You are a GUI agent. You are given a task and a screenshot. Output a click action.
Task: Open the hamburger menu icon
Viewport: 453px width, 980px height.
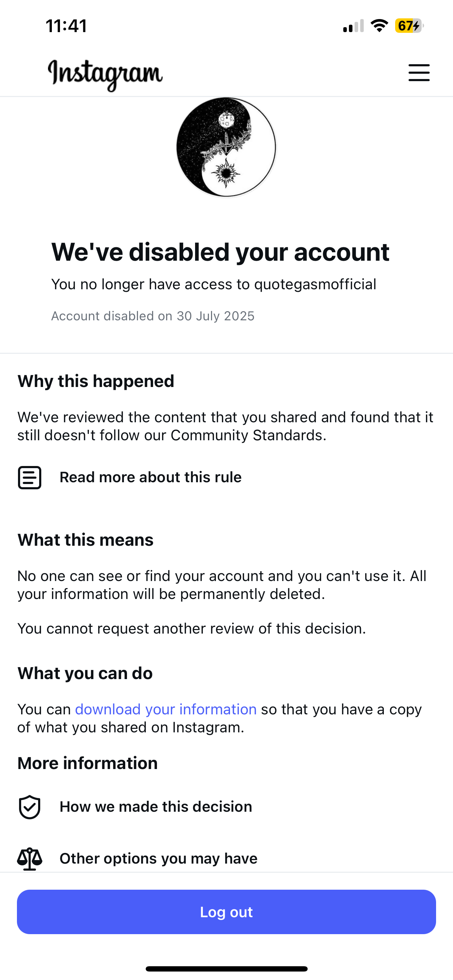419,73
